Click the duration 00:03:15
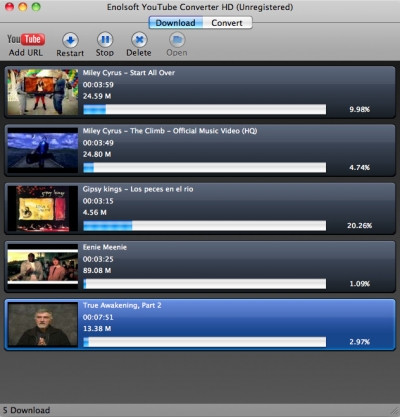 (98, 201)
